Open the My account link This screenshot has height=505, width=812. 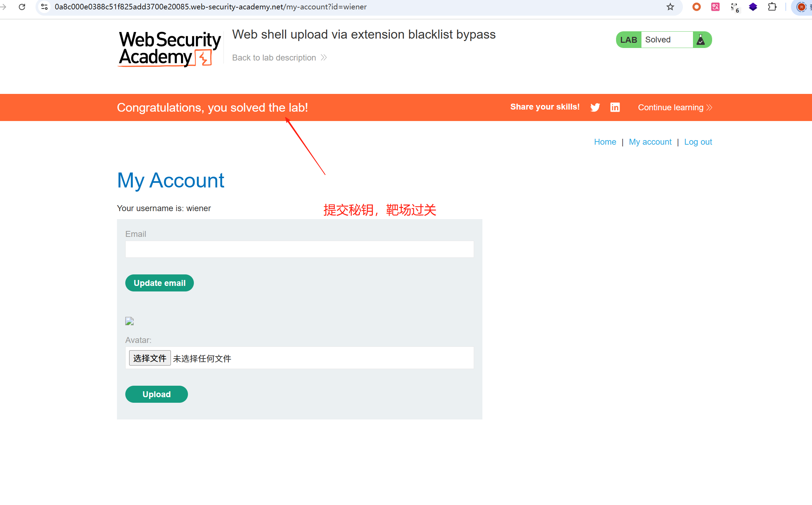tap(650, 142)
